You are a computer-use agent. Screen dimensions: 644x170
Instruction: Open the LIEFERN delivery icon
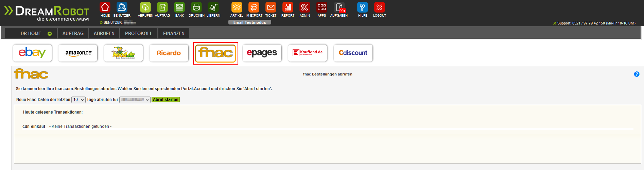[213, 7]
